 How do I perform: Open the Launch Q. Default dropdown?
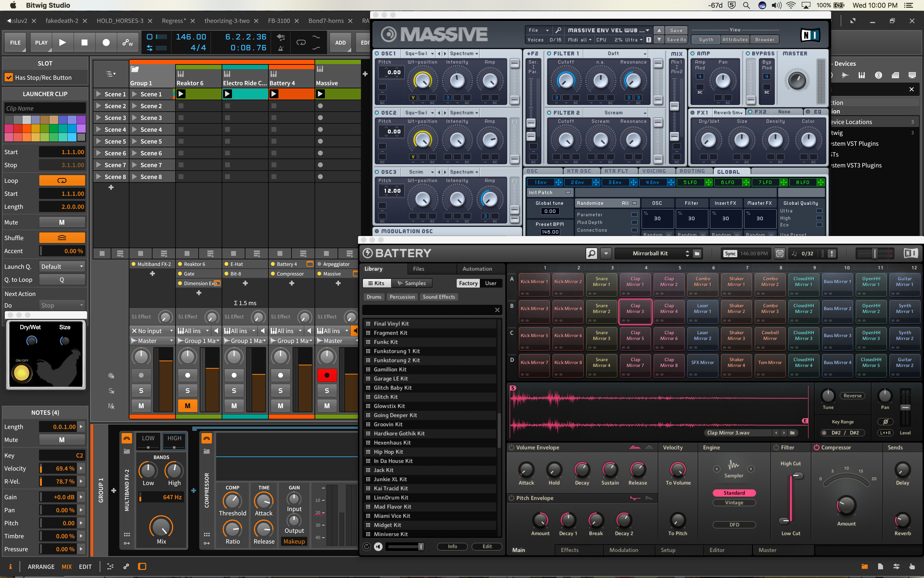pyautogui.click(x=62, y=266)
